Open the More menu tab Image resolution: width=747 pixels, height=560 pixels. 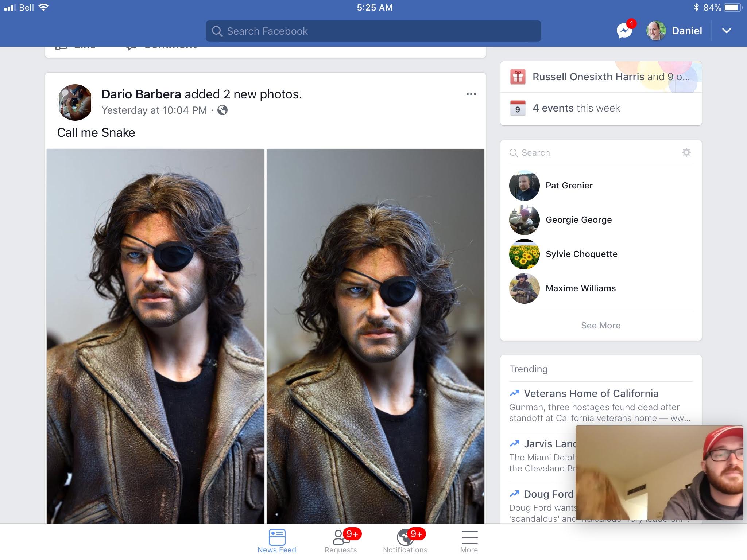click(469, 541)
